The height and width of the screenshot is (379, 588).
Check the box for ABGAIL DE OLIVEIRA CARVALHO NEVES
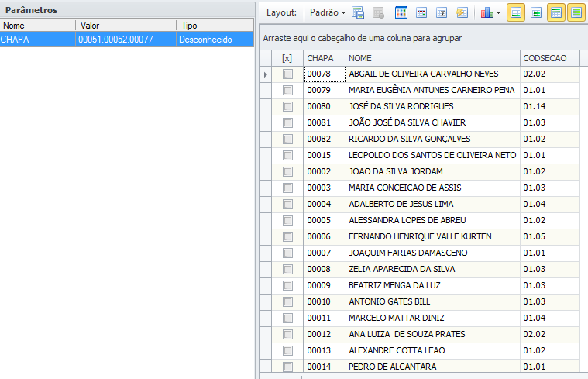point(287,74)
